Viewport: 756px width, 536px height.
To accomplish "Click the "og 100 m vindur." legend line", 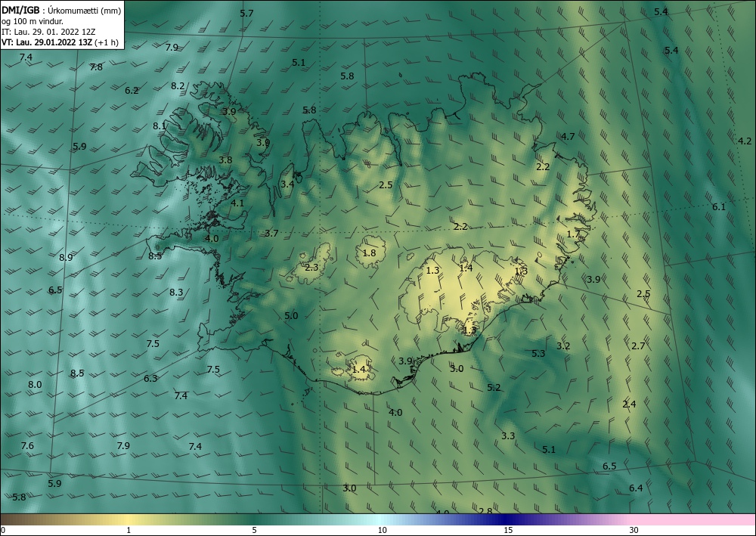I will coord(33,21).
